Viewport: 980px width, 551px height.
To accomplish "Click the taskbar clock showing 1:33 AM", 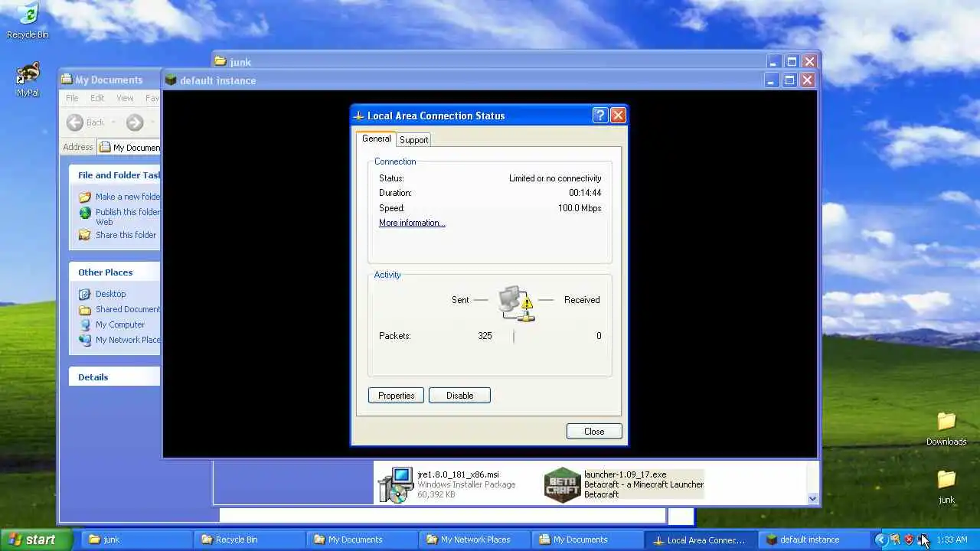I will point(952,540).
